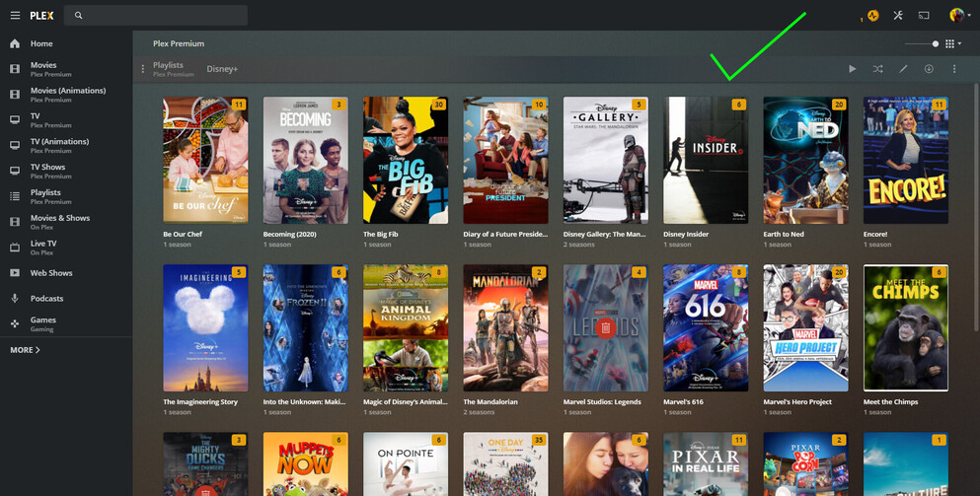
Task: Open On Pointe poster
Action: tap(406, 464)
